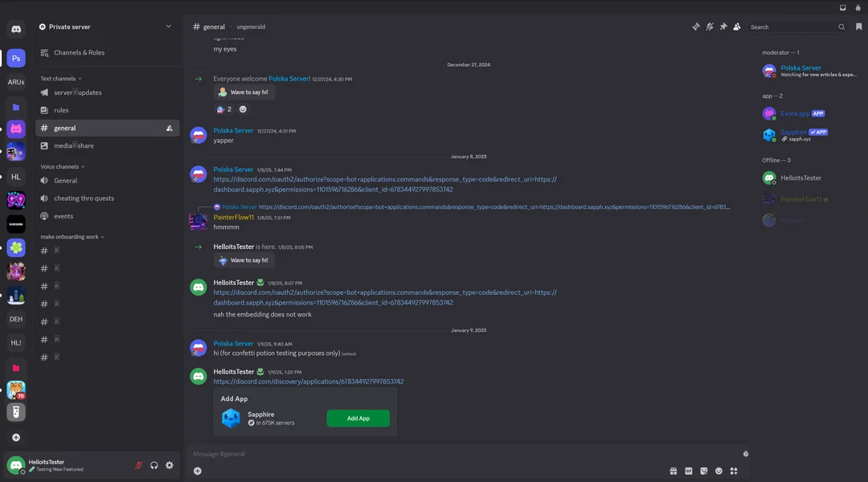Select the Ps server icon
Image resolution: width=868 pixels, height=482 pixels.
point(16,58)
